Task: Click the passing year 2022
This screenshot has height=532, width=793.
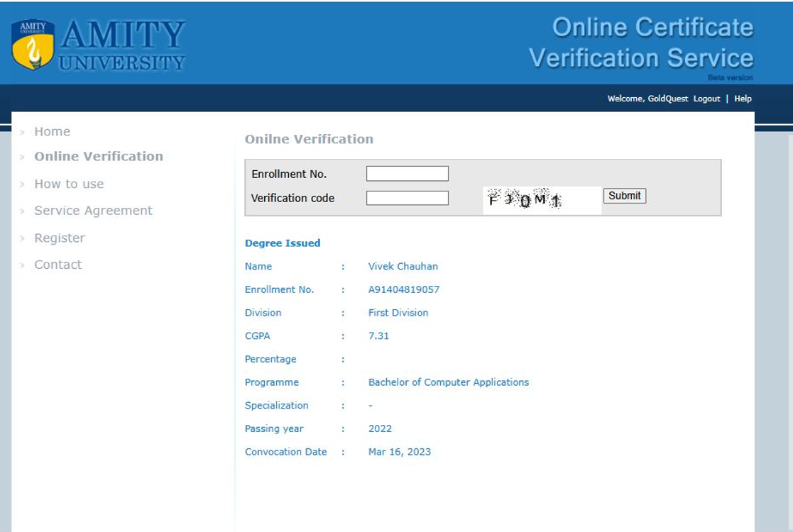Action: point(380,428)
